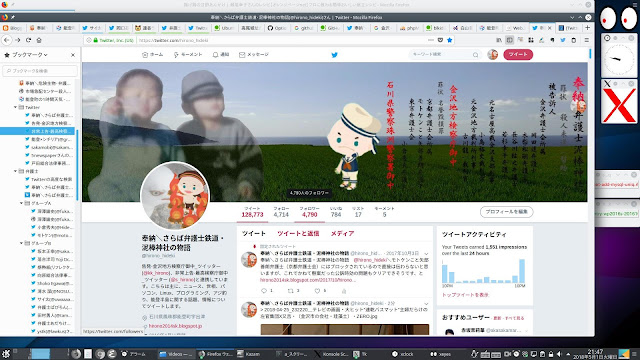Close the bookmarks sidebar

[73, 55]
